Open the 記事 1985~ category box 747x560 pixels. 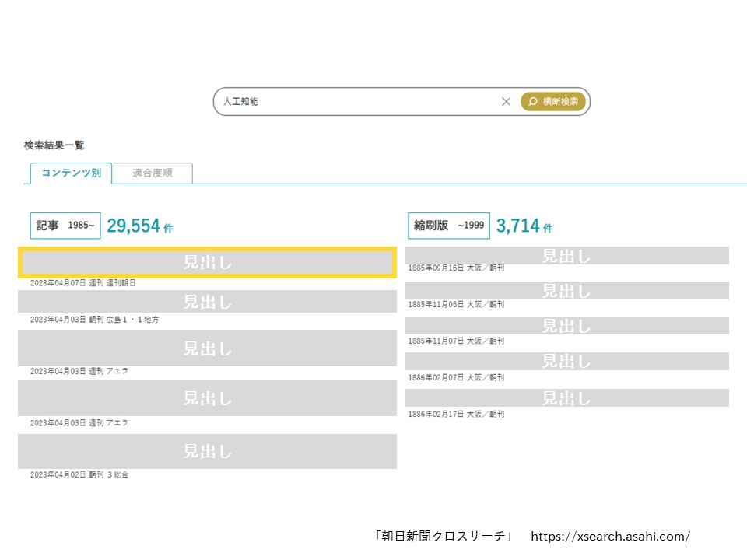click(x=65, y=226)
